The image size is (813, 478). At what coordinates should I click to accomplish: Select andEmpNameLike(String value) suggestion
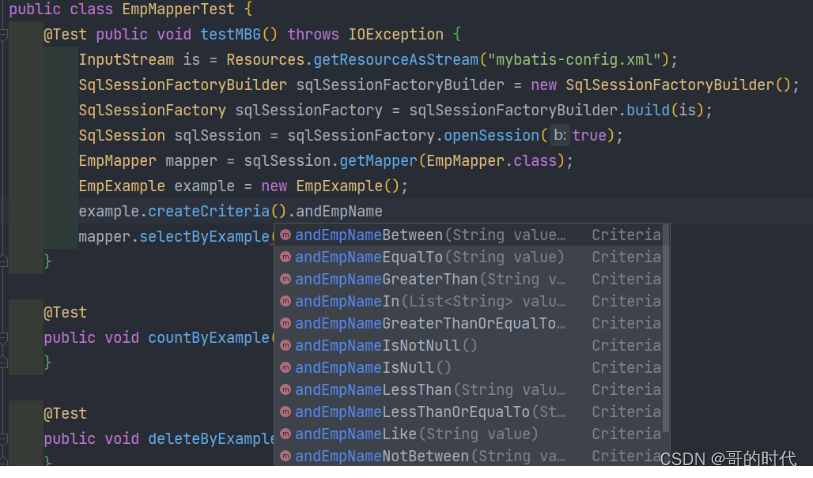pos(471,434)
